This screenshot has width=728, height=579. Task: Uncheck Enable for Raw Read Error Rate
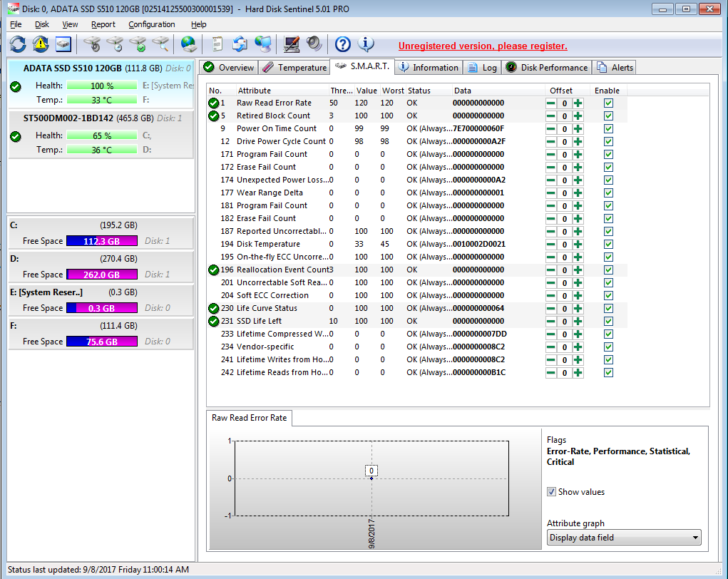tap(608, 103)
